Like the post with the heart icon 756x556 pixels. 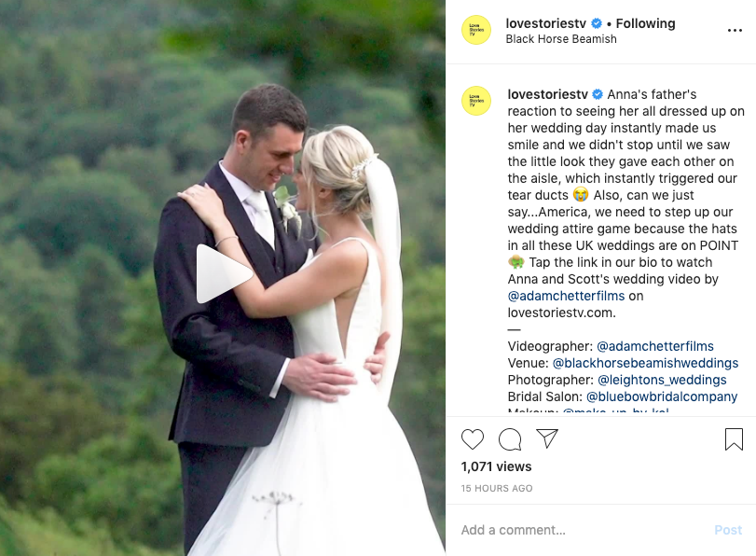[x=473, y=439]
